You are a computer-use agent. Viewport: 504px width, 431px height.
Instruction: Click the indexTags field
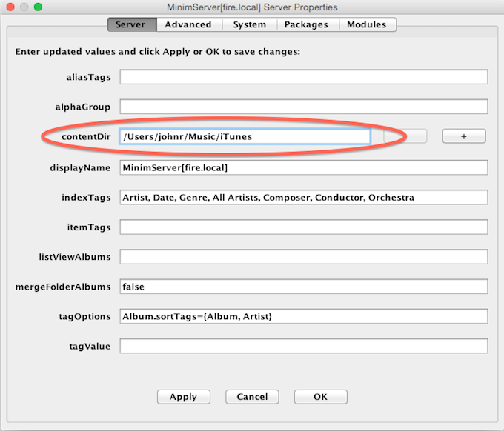304,197
